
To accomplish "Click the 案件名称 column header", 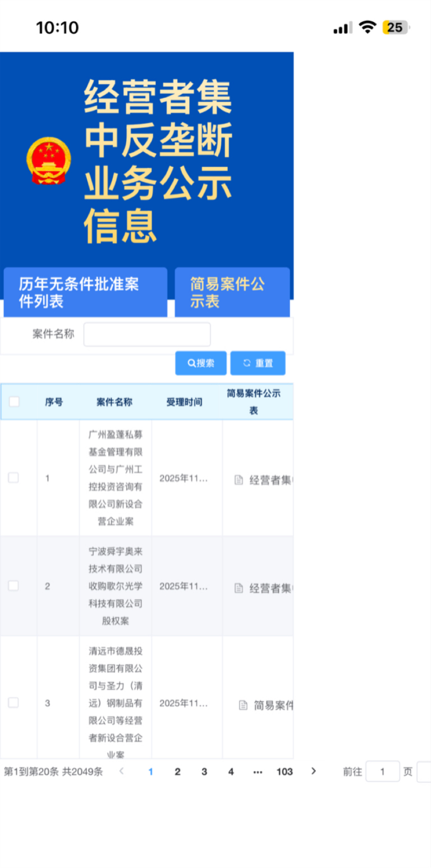I will pos(114,402).
